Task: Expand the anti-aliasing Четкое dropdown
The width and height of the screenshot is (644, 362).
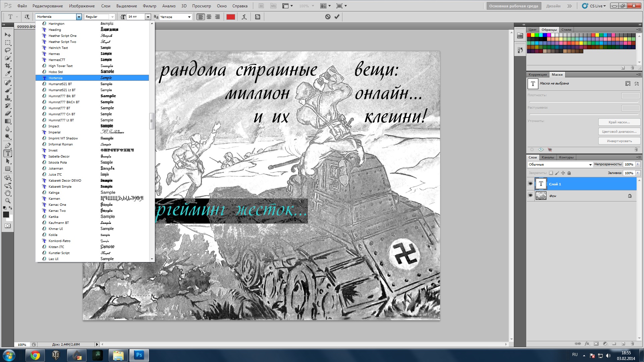Action: coord(189,17)
